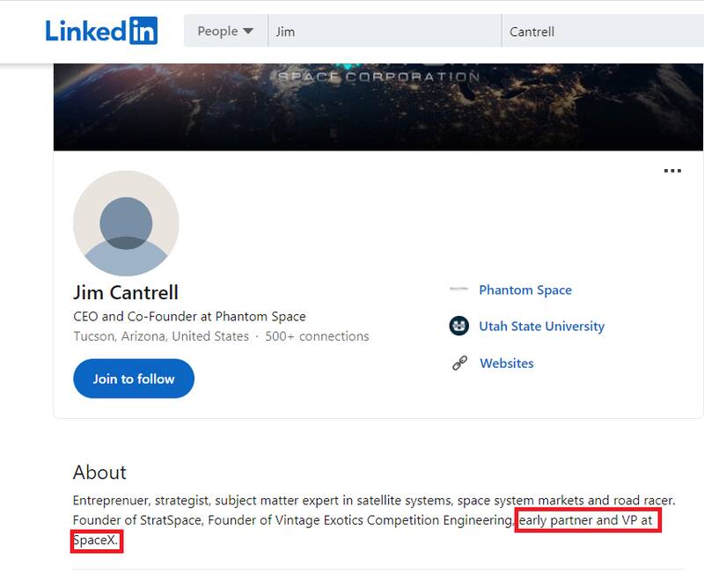704x588 pixels.
Task: Click the chain link icon beside Websites
Action: pos(459,364)
